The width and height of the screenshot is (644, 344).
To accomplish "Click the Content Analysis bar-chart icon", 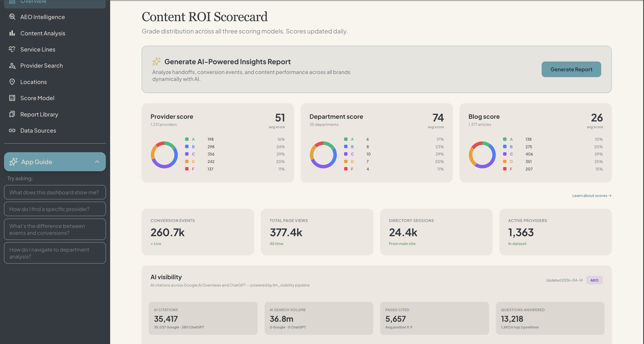I will (12, 33).
